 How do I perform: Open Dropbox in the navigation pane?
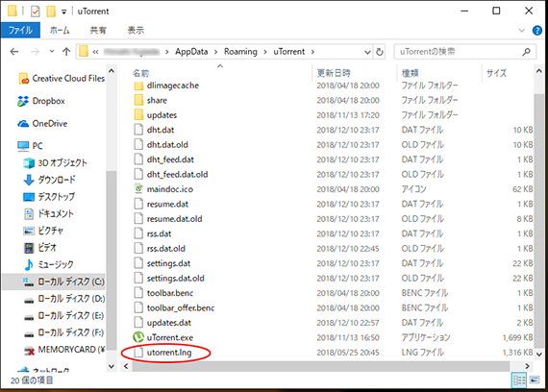click(41, 101)
